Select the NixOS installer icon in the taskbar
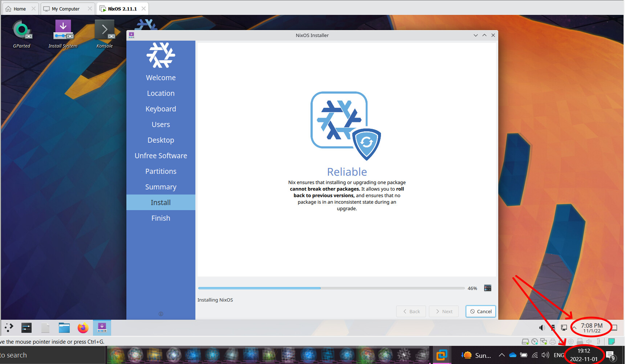 (102, 327)
